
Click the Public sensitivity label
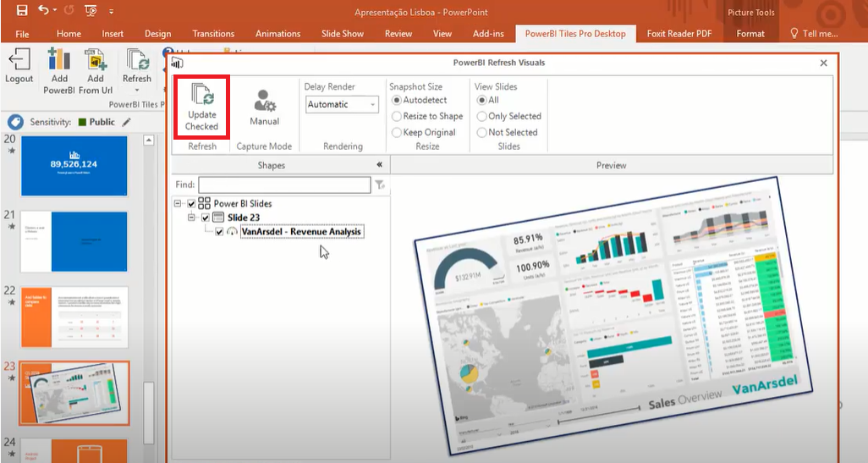96,122
